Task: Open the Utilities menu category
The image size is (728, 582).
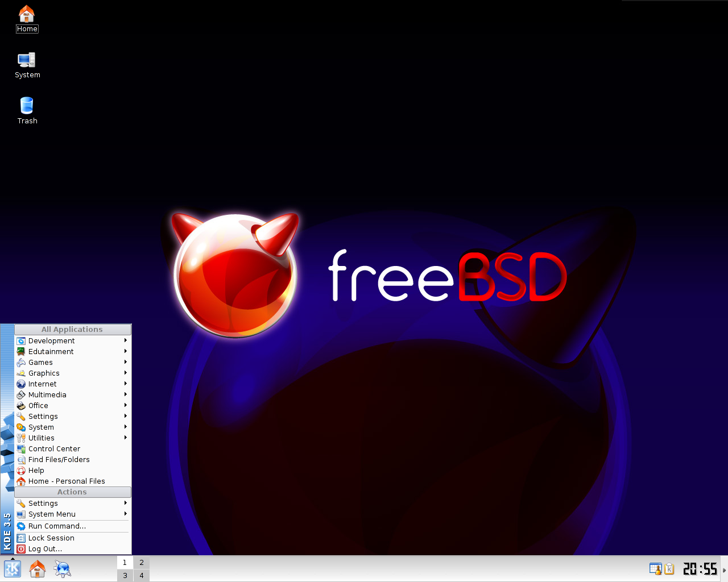Action: coord(73,438)
